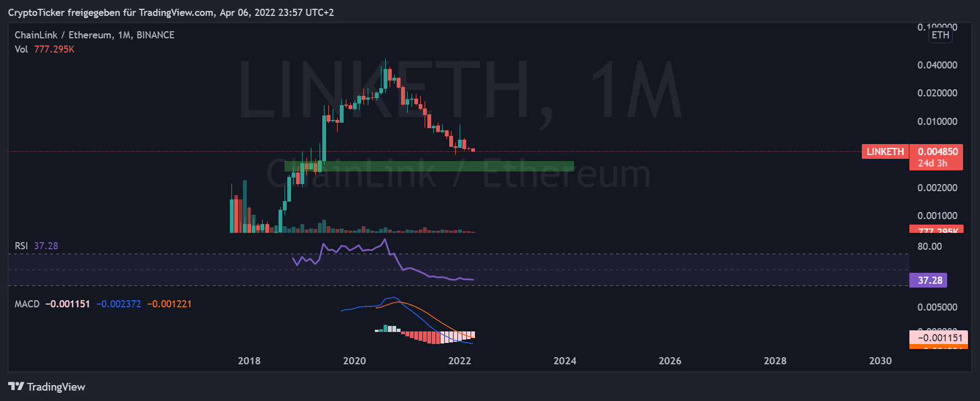The width and height of the screenshot is (980, 401).
Task: Click the TradingView logo icon
Action: [x=16, y=387]
